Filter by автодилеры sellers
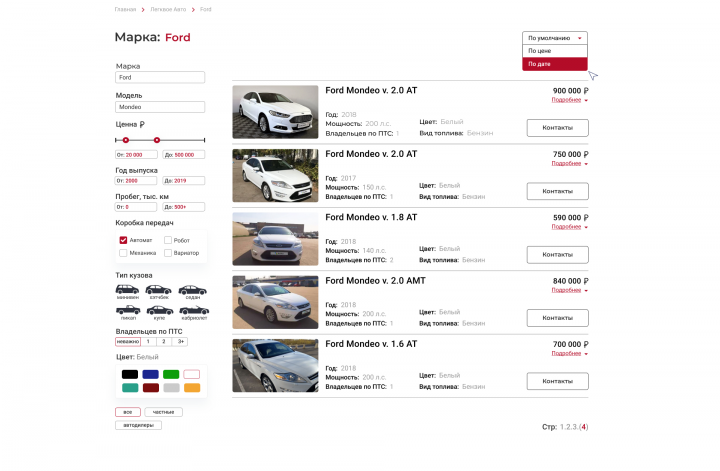Screen dimensions: 720x471 tap(138, 425)
